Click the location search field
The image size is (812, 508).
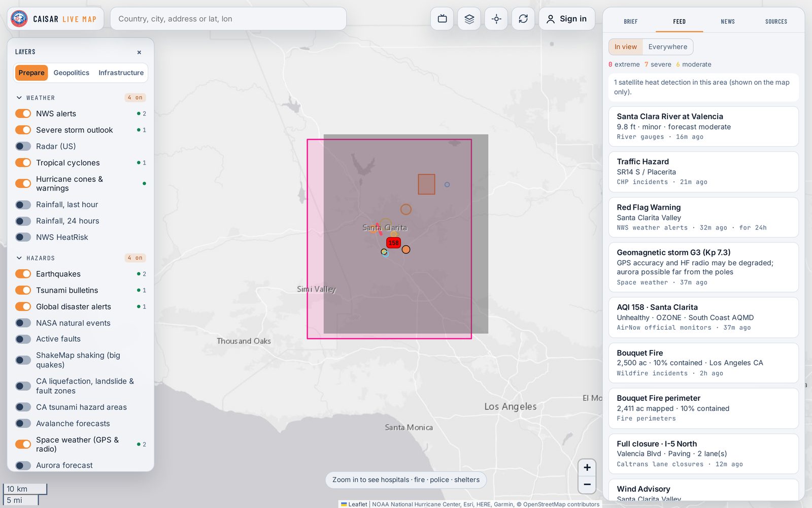point(228,19)
